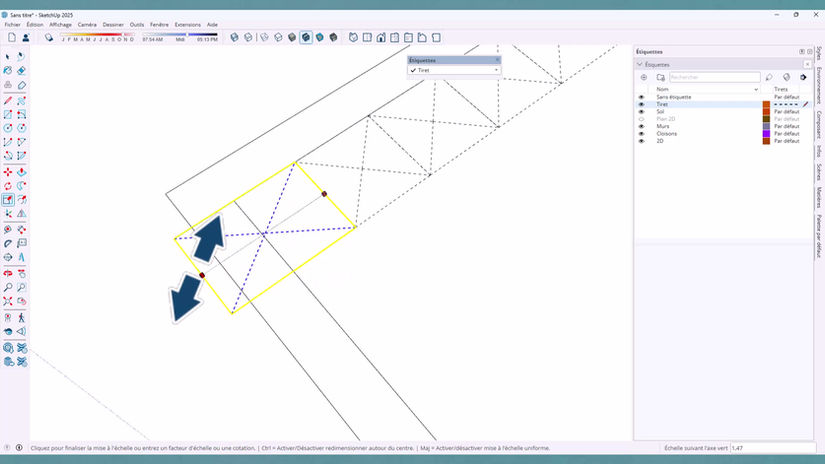Click the Rechercher tag search field
The height and width of the screenshot is (464, 825).
tap(715, 77)
